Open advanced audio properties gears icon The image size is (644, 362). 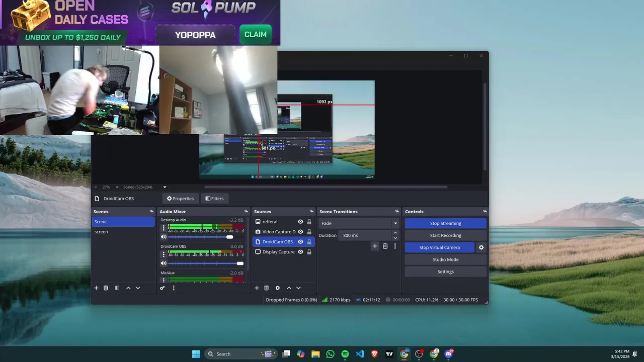pos(162,288)
